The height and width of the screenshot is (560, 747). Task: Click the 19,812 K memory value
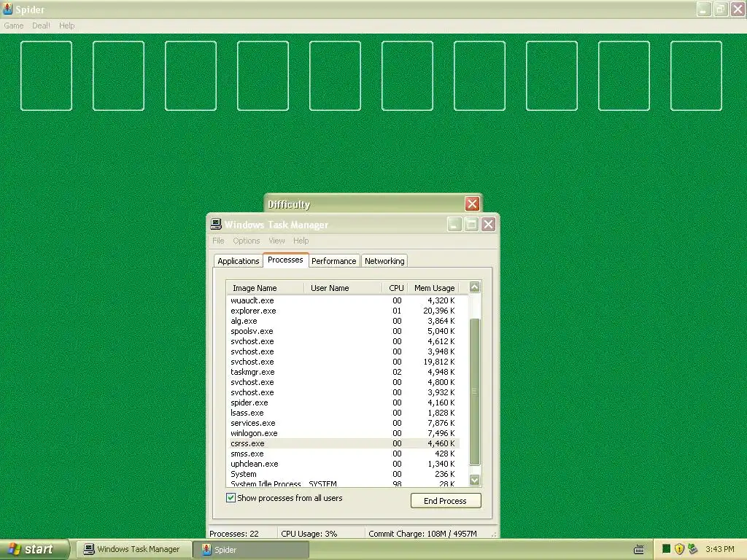[438, 362]
